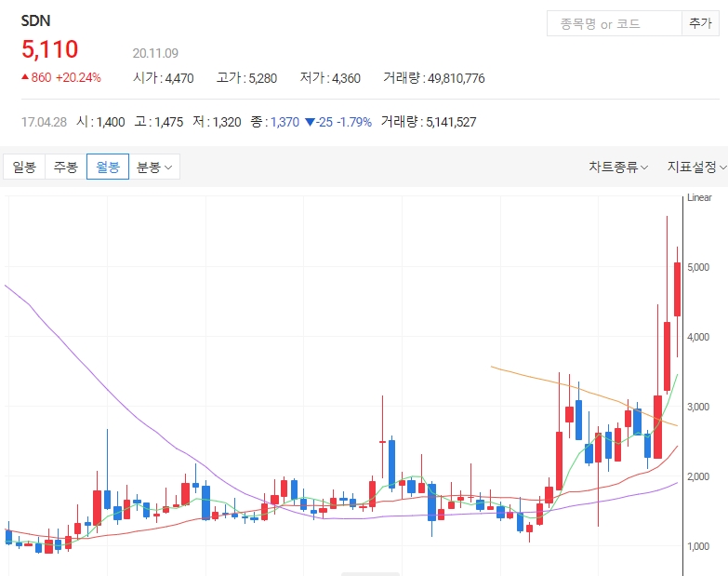
Task: Click the hovered close value 1,370
Action: coord(285,122)
